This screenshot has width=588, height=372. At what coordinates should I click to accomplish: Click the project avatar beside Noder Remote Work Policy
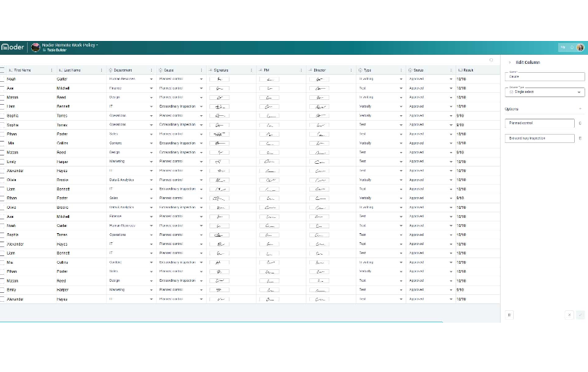point(35,47)
